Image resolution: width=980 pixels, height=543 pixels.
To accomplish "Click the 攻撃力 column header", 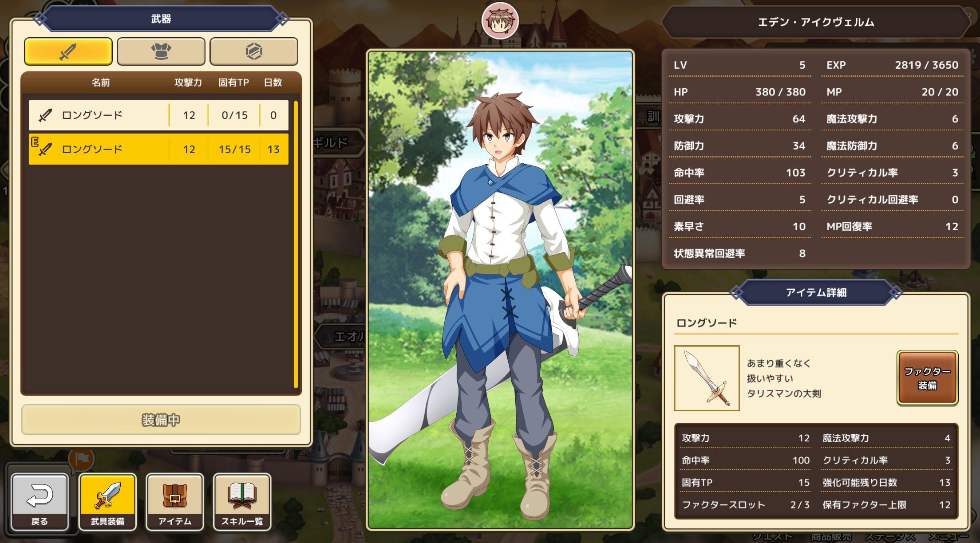I will (188, 83).
